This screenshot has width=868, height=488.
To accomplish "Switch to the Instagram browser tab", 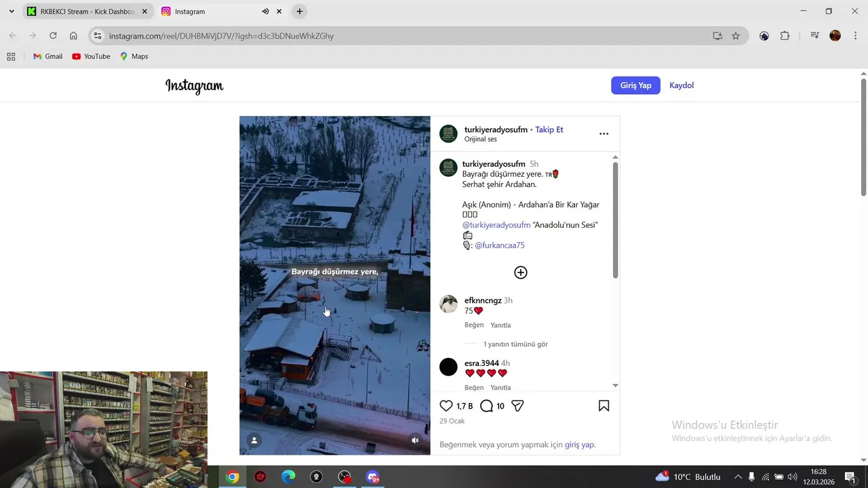I will 222,12.
